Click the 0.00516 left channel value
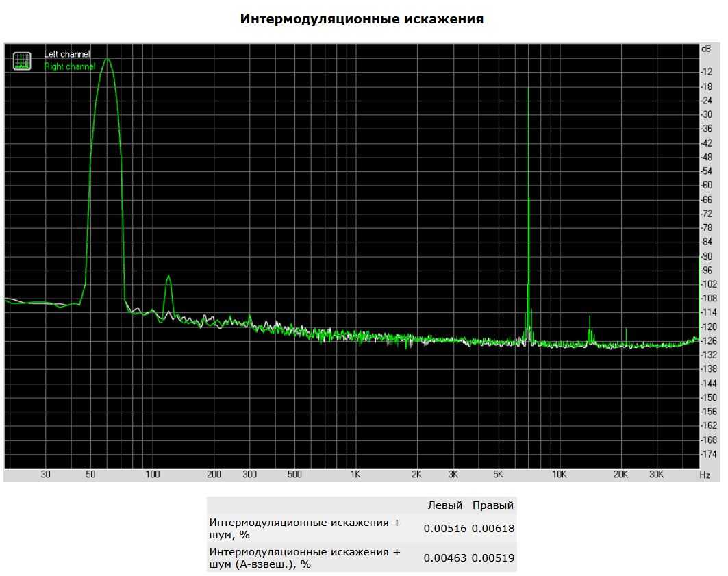This screenshot has width=728, height=576. pos(445,529)
